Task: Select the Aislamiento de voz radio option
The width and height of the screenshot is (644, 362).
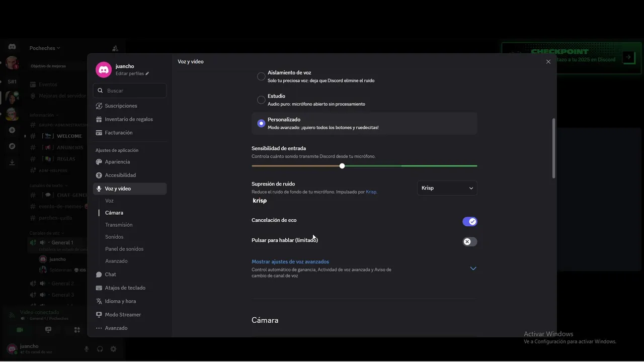Action: [x=261, y=76]
